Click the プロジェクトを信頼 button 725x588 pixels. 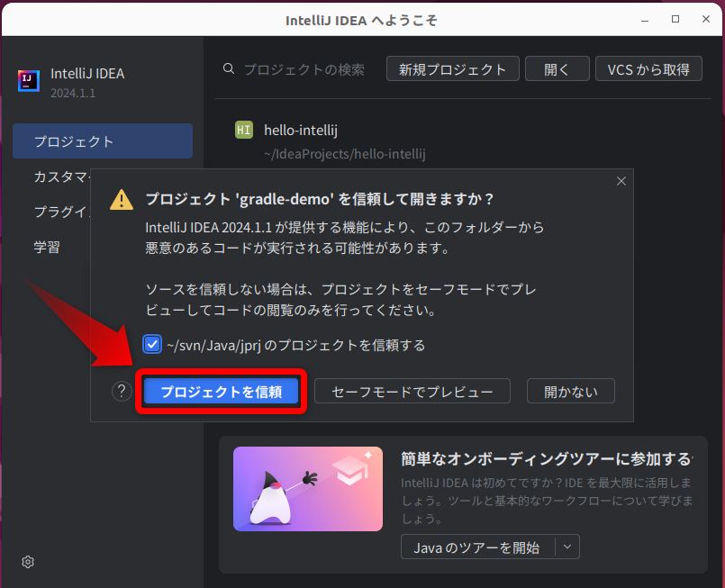tap(221, 392)
